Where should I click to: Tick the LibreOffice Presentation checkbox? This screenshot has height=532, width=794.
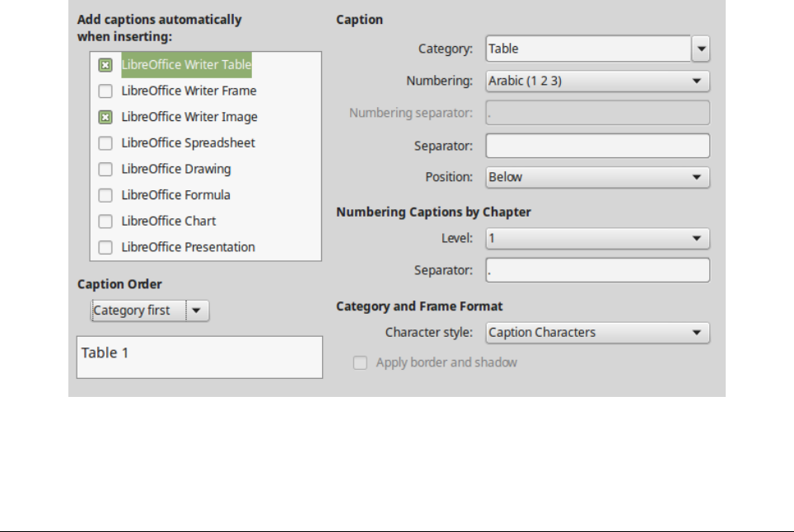(x=105, y=248)
